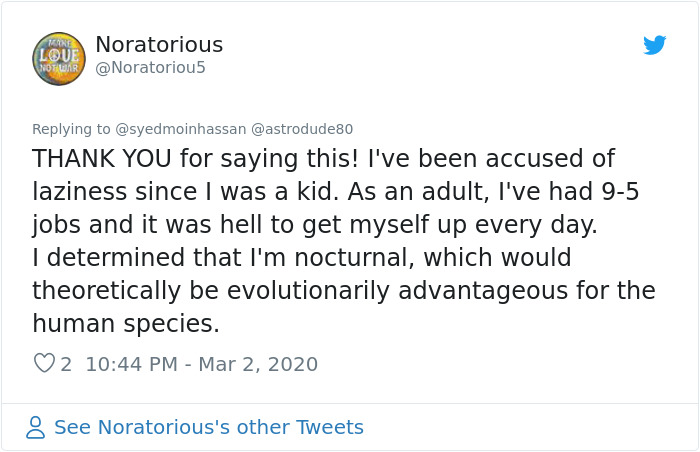Like the tweet with the heart icon
This screenshot has width=700, height=452.
[44, 363]
